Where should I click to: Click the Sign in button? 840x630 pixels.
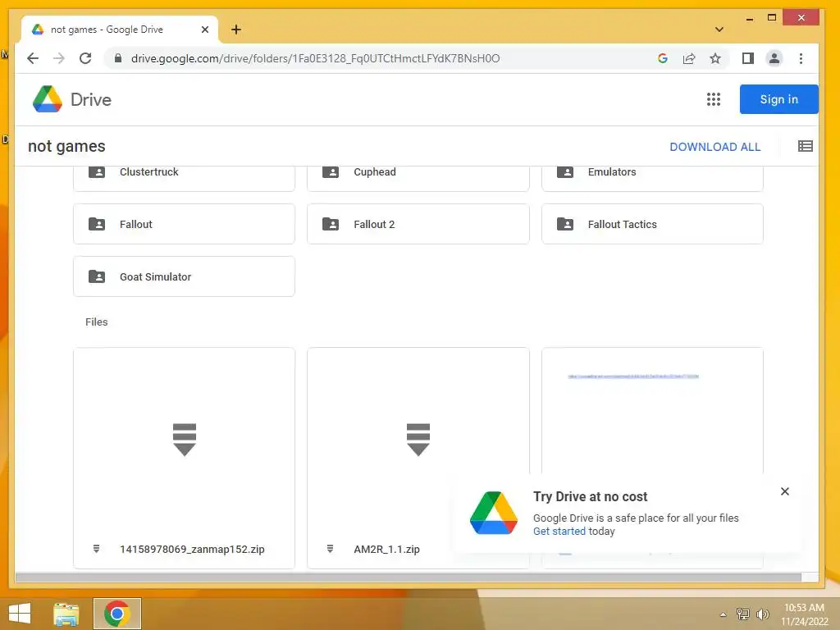779,99
